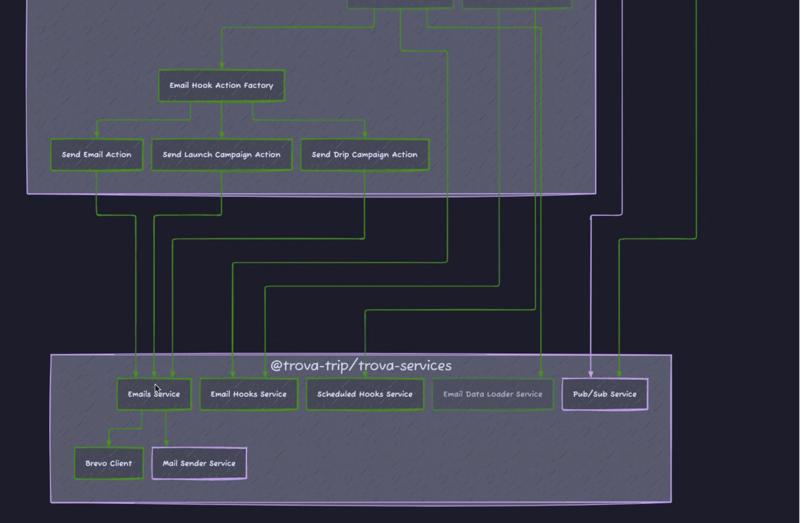Image resolution: width=812 pixels, height=523 pixels.
Task: Click arrowhead entering Send Email Action
Action: [97, 134]
